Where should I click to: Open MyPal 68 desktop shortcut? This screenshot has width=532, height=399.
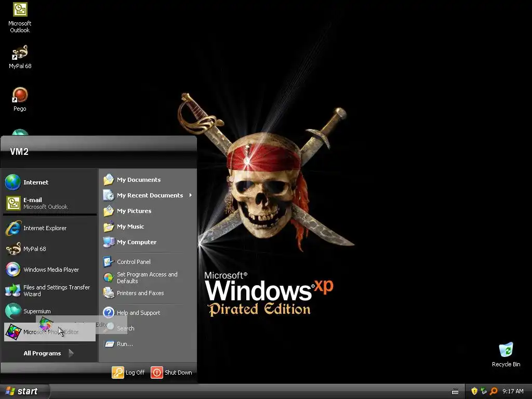20,57
